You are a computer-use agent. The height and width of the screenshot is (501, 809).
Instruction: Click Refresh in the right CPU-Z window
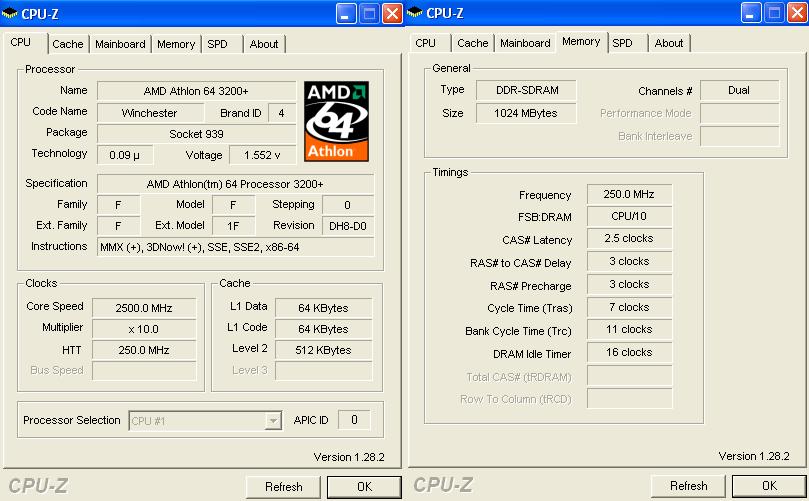coord(688,486)
